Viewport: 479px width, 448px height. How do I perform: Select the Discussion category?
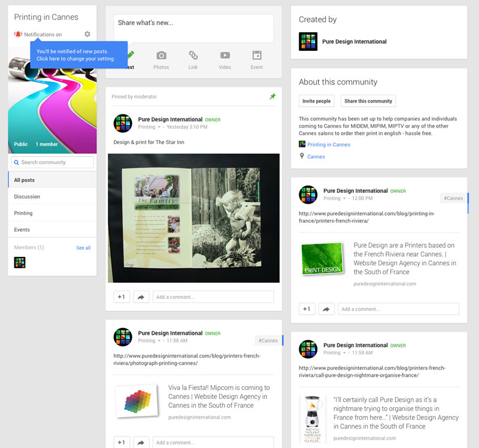click(52, 196)
